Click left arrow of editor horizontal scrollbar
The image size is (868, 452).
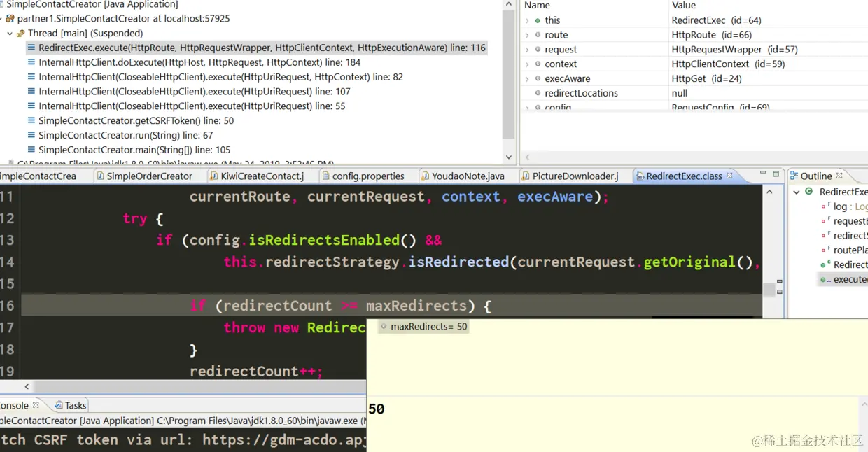click(x=27, y=386)
